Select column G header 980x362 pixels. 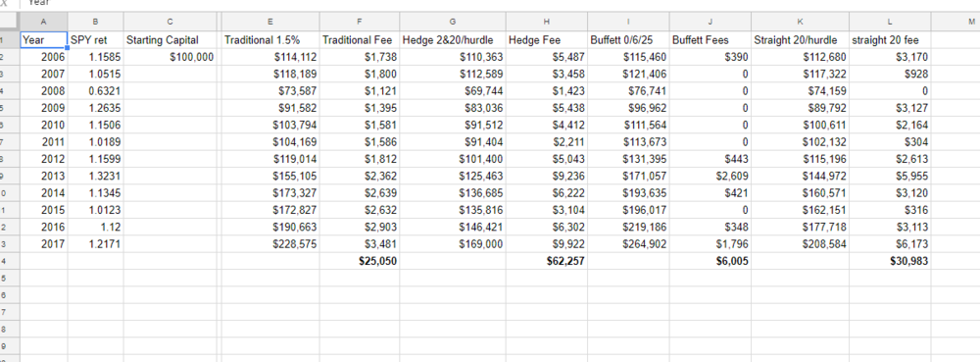[x=453, y=22]
